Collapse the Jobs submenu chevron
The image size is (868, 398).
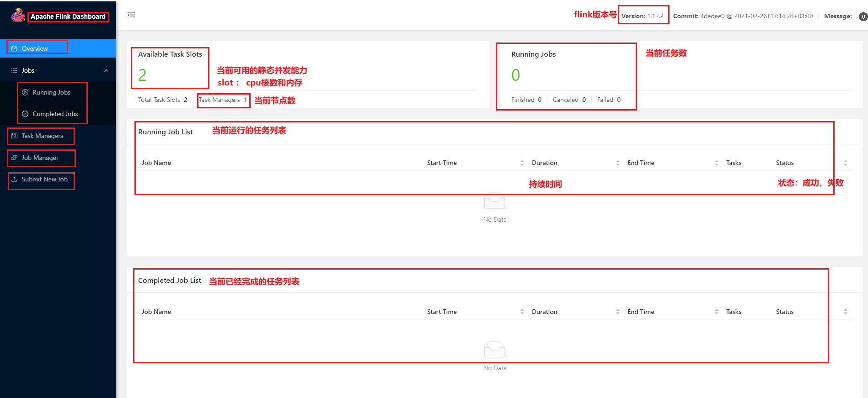click(106, 70)
